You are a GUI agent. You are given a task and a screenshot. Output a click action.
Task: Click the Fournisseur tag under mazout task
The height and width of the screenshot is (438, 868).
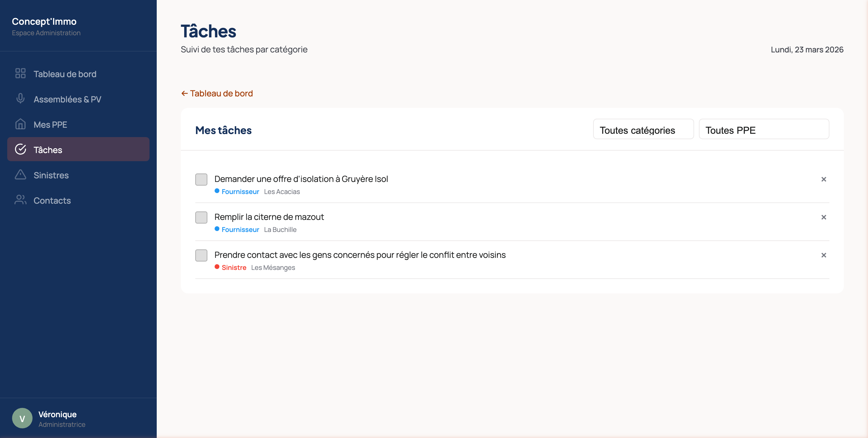coord(240,230)
